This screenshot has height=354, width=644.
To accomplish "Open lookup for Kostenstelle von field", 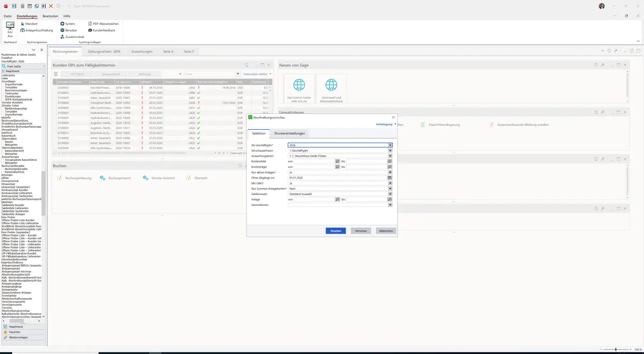I will (338, 161).
